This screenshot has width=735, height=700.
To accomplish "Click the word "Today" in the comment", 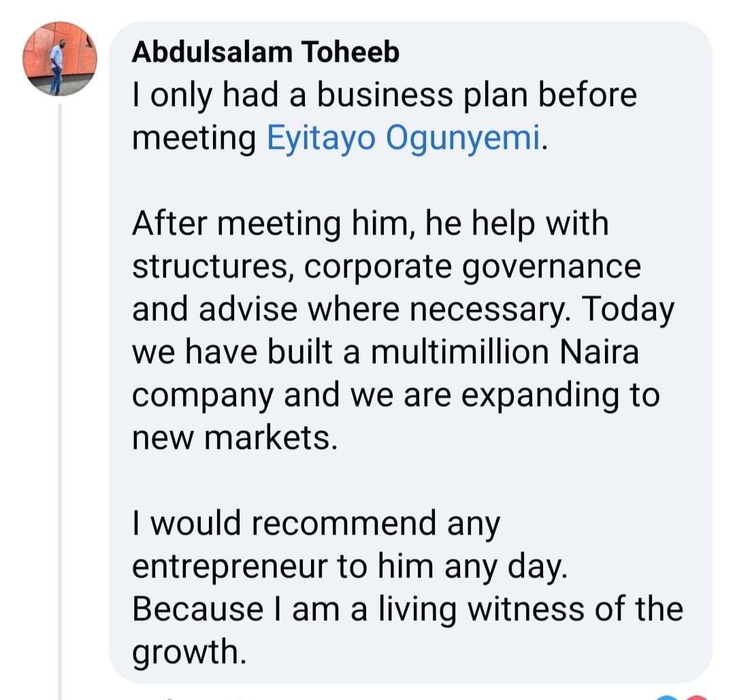I will pos(628,310).
